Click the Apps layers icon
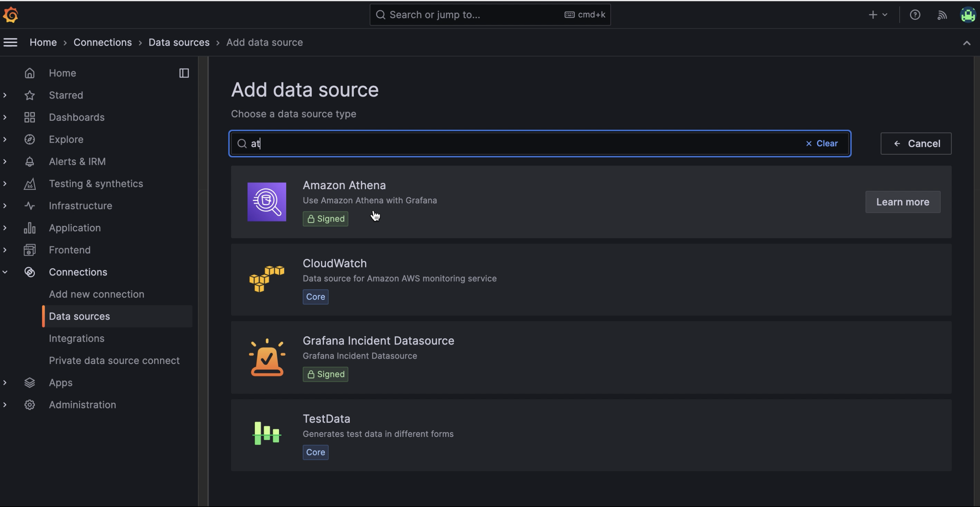Screen dimensions: 980x507 [30, 383]
